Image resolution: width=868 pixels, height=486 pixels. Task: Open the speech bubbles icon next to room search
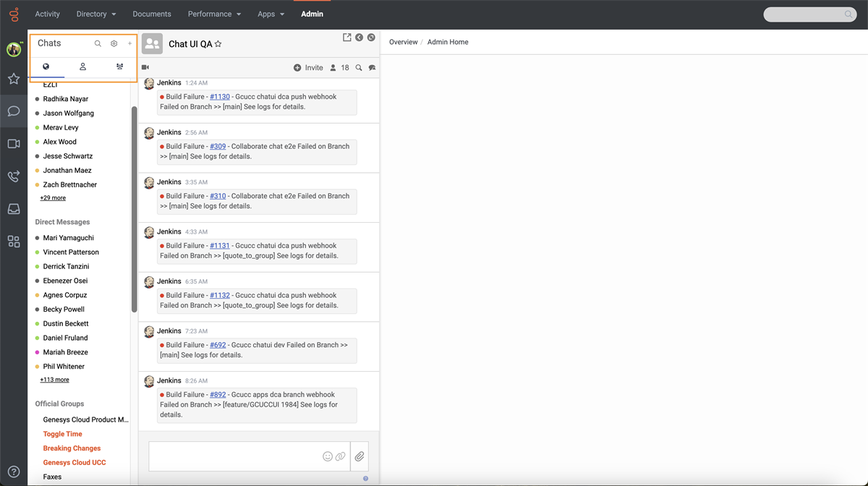(x=373, y=68)
